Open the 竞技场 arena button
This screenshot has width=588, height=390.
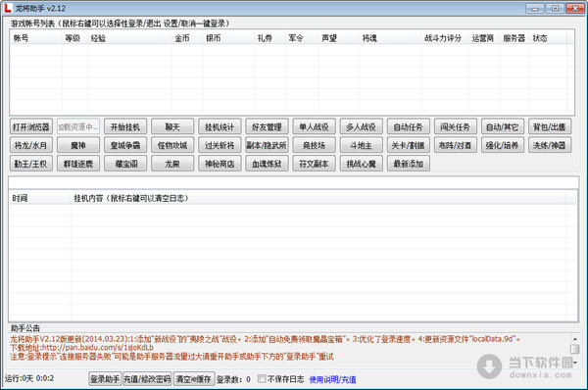(314, 145)
